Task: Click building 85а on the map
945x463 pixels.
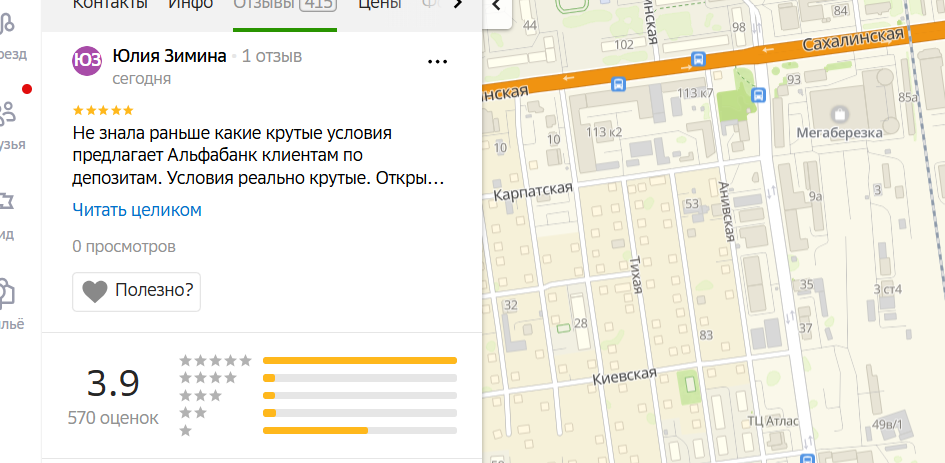Action: (906, 97)
